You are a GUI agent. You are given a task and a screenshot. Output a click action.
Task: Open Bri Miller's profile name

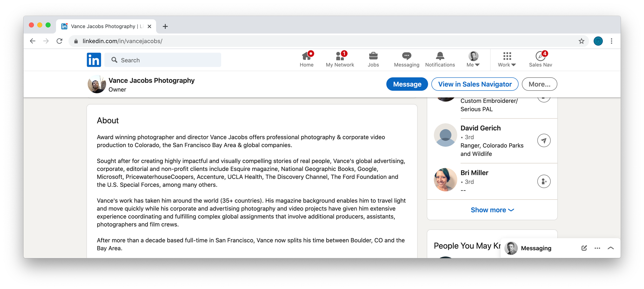point(474,173)
